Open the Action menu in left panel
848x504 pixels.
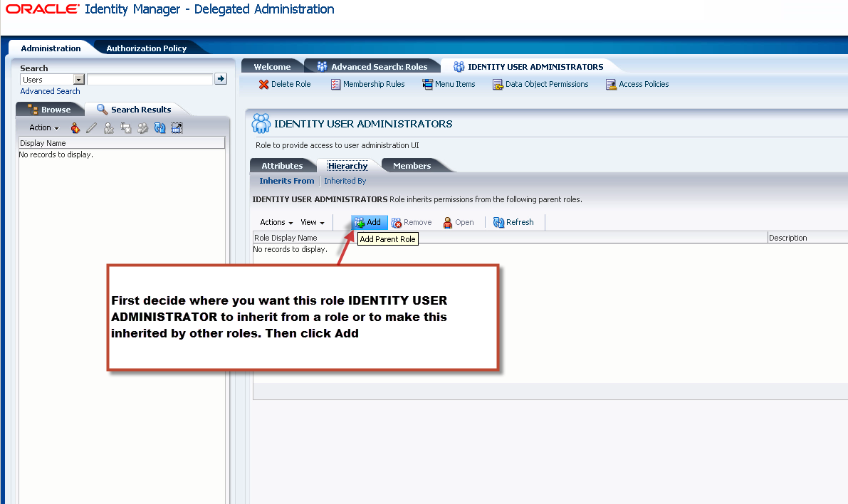click(44, 127)
